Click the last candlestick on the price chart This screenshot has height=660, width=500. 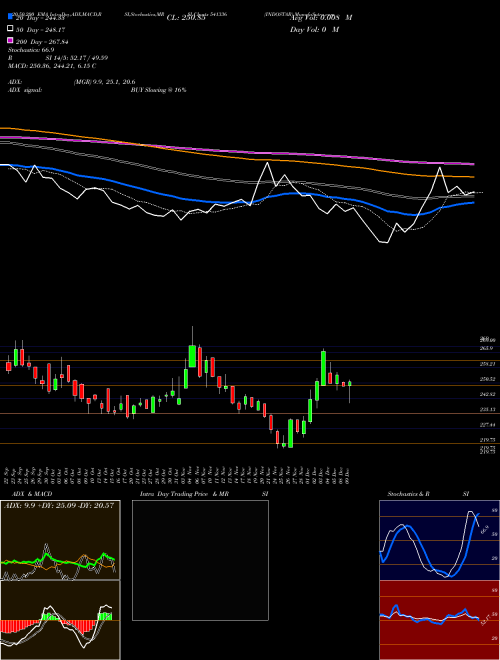350,383
